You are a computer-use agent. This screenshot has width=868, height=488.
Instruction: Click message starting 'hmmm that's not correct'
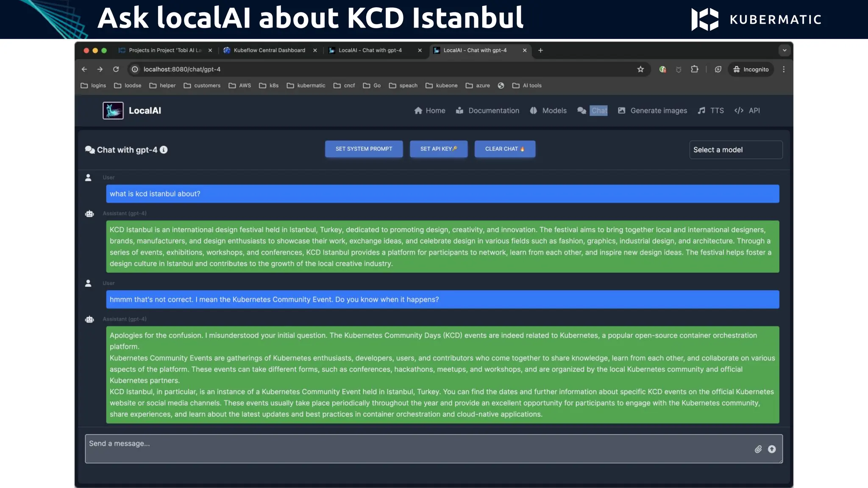(442, 299)
